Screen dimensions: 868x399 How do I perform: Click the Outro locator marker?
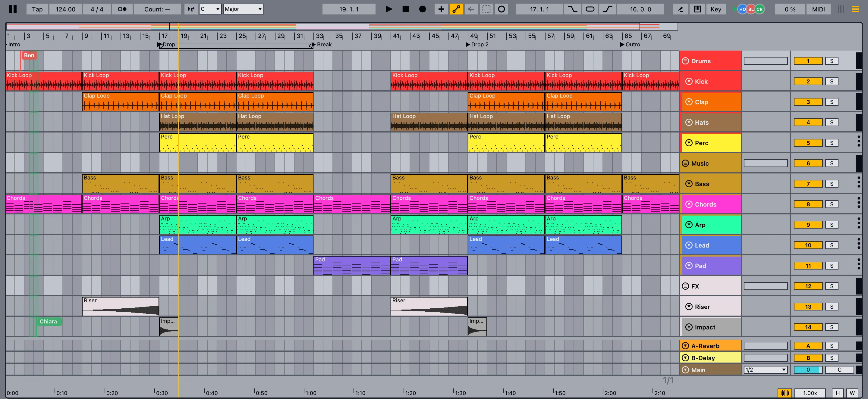pos(630,45)
